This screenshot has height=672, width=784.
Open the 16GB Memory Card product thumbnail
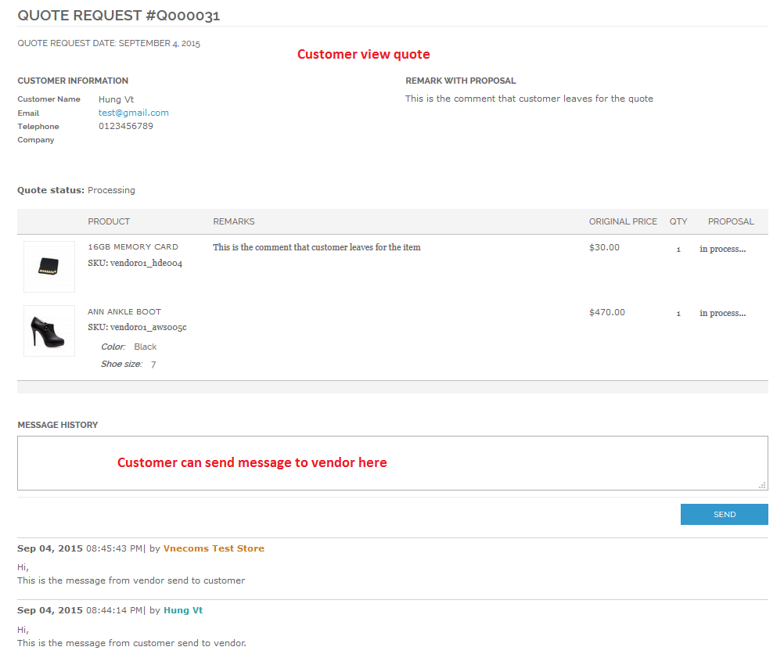coord(49,266)
